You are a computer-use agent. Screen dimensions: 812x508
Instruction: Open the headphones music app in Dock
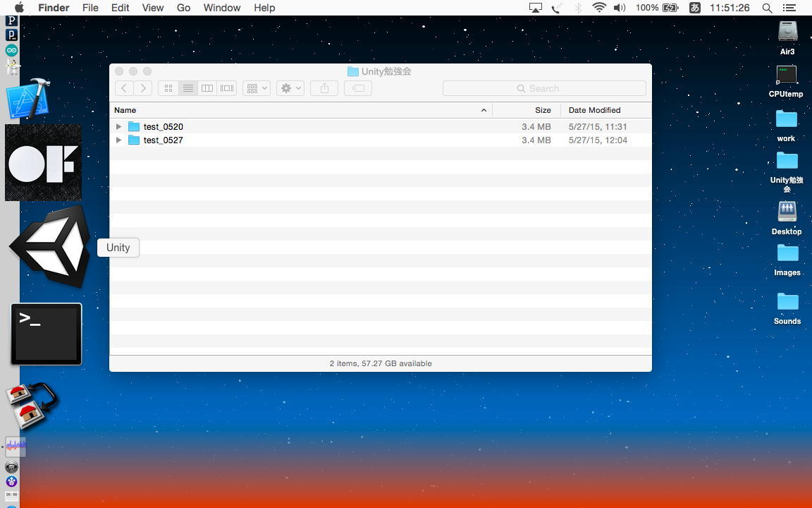click(x=11, y=466)
